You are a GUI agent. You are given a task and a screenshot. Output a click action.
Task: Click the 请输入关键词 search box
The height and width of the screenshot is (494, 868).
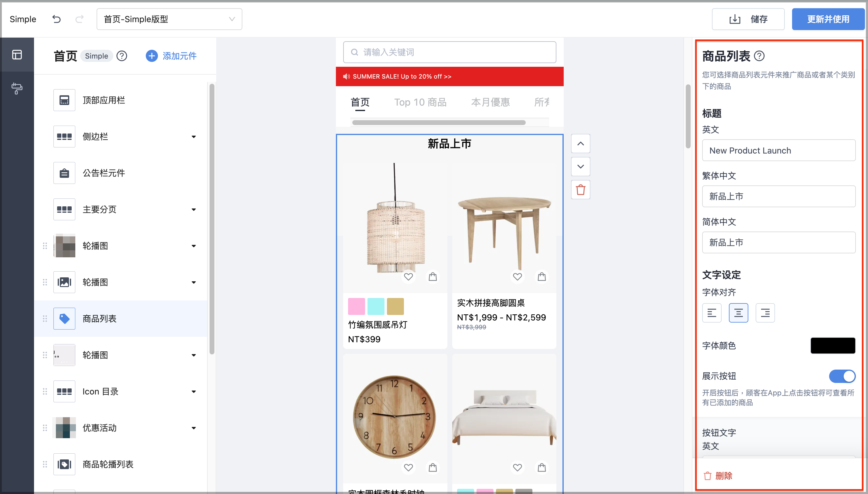coord(449,52)
